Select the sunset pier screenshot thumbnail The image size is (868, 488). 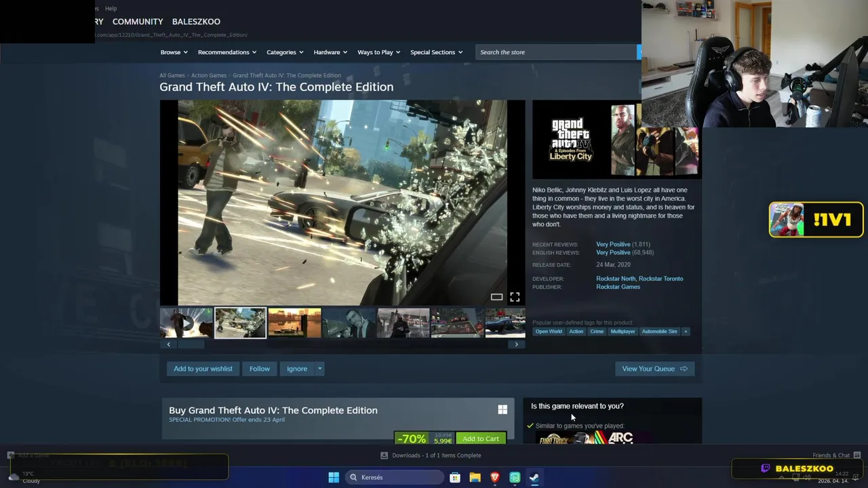pyautogui.click(x=294, y=323)
